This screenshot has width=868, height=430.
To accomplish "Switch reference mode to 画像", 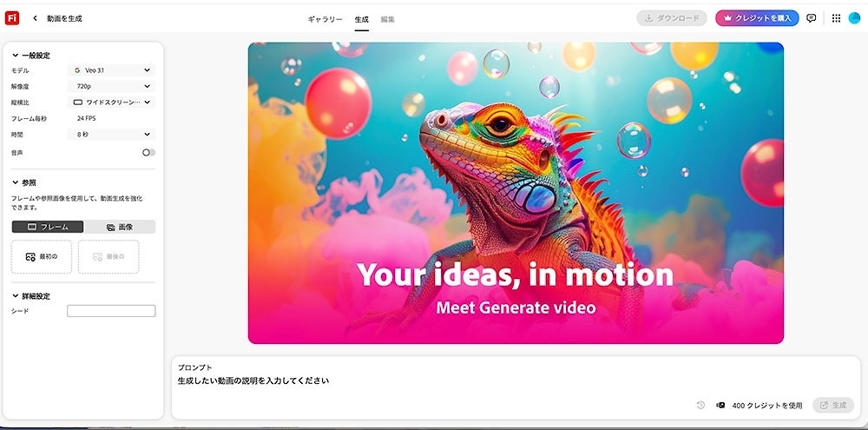I will [120, 227].
